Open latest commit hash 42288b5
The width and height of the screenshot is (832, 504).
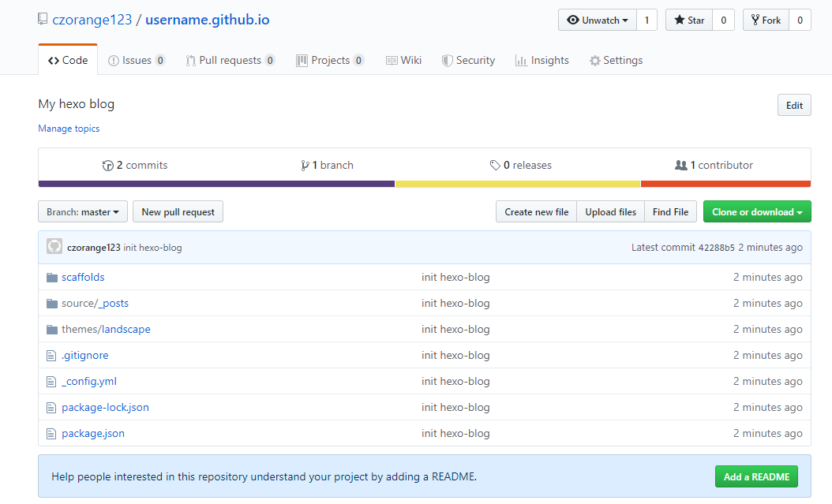point(716,248)
